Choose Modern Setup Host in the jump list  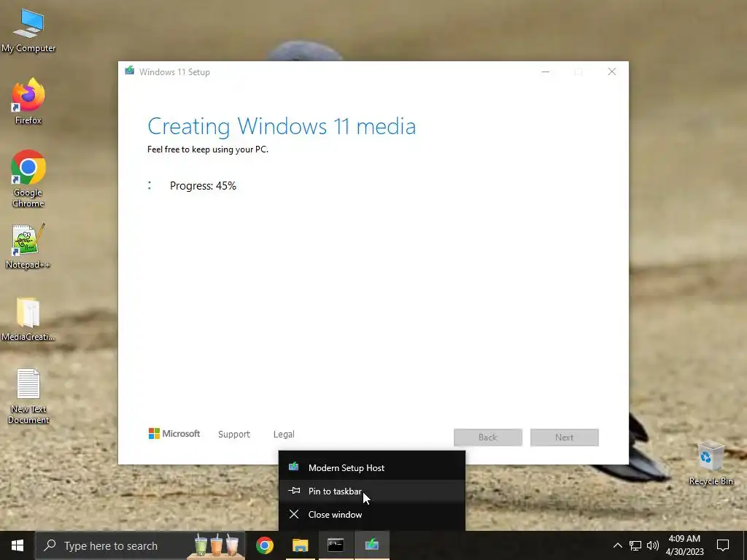[371, 467]
